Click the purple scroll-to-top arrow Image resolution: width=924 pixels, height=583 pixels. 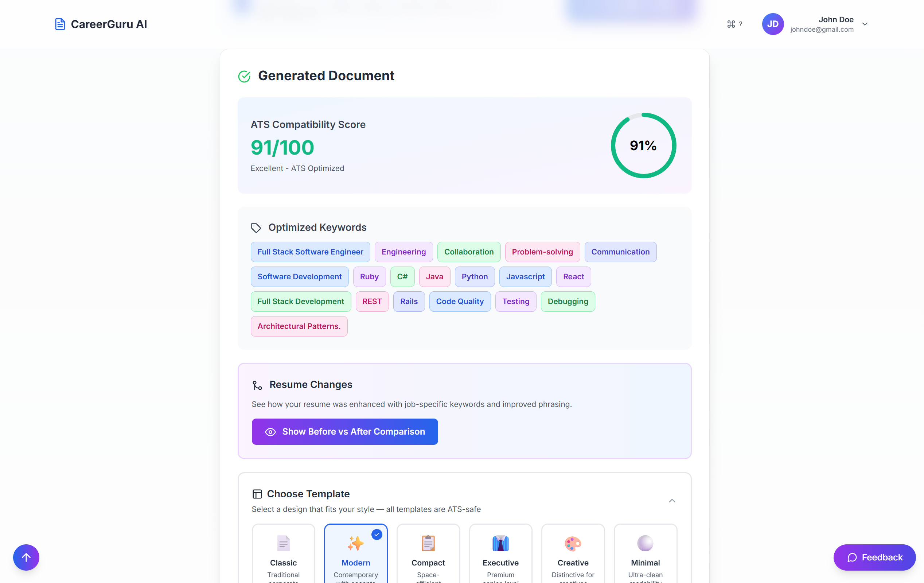26,557
